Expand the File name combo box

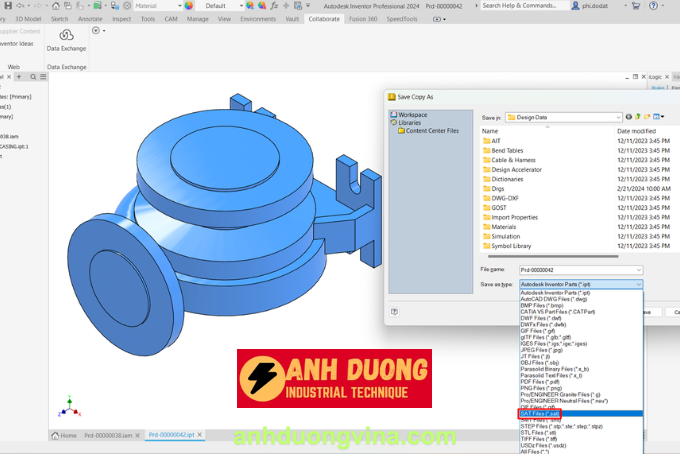[x=638, y=269]
